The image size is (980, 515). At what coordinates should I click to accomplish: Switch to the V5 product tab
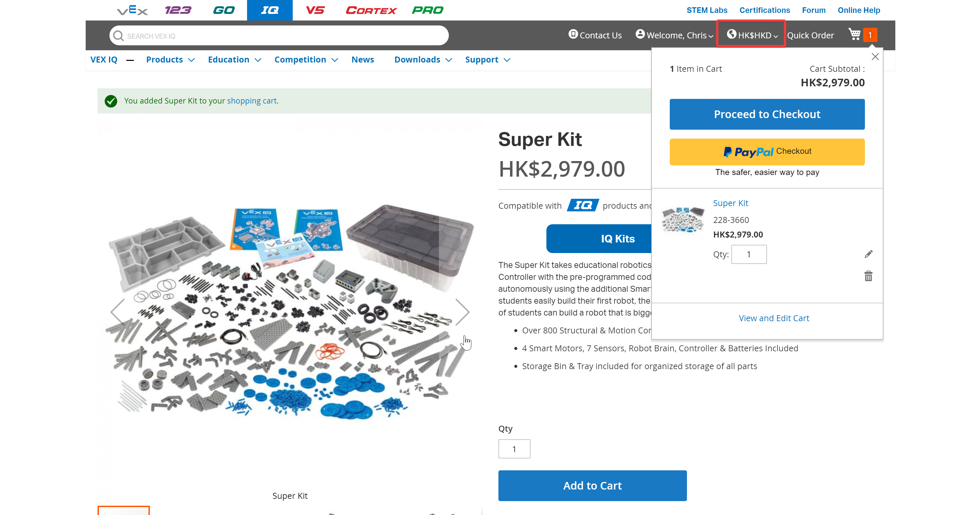click(316, 10)
